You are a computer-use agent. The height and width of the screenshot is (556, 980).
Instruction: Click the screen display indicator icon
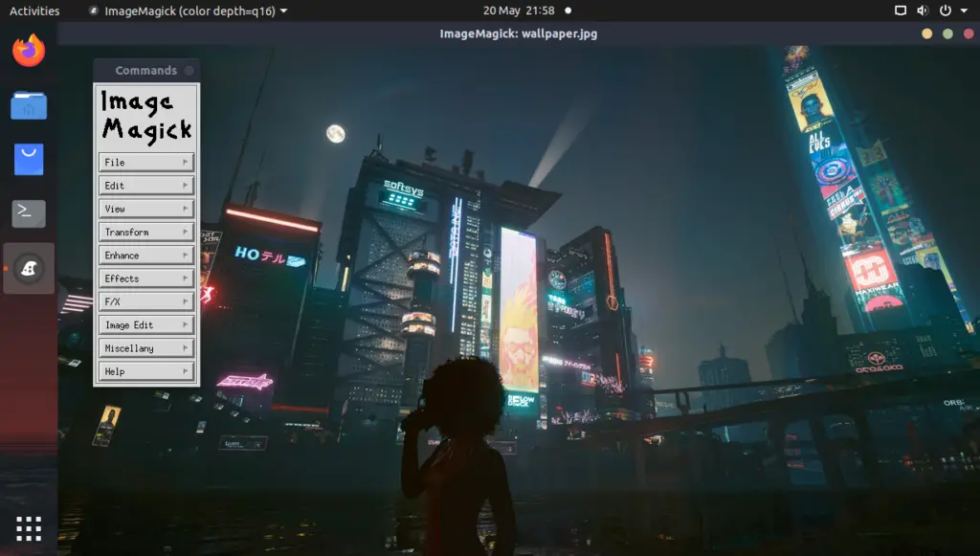900,11
